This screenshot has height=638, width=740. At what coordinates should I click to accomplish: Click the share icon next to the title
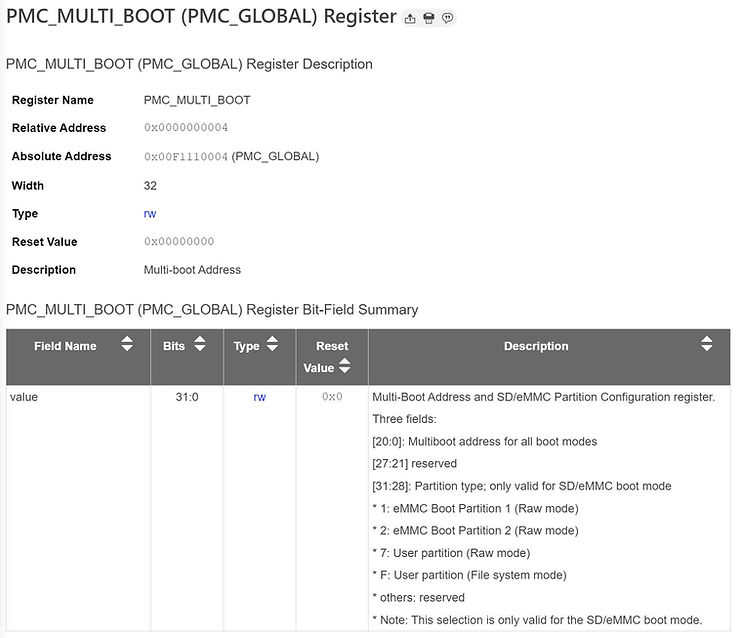click(x=410, y=18)
